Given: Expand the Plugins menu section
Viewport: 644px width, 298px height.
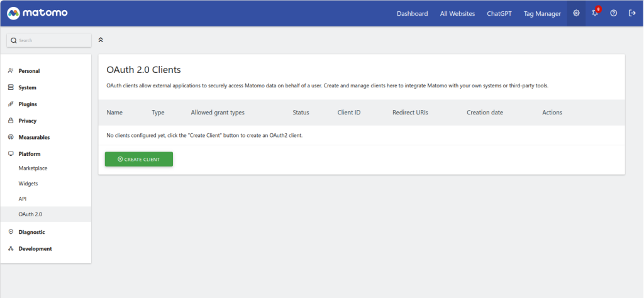Looking at the screenshot, I should point(28,104).
